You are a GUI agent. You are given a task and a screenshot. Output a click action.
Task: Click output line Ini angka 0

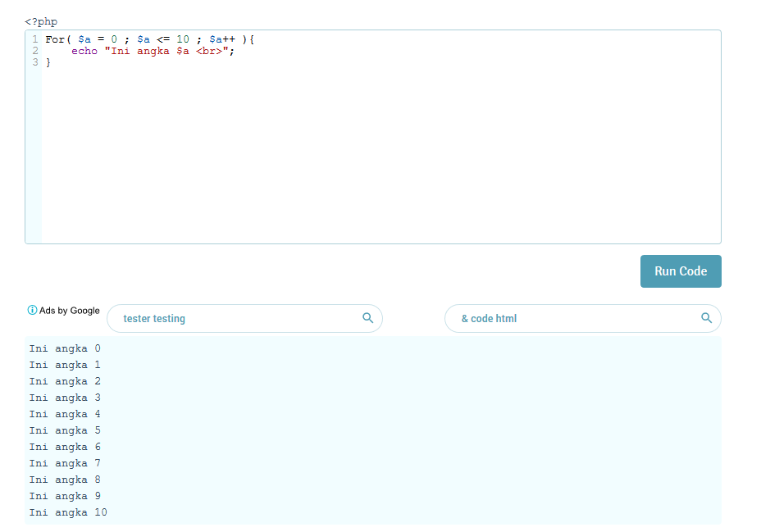(65, 348)
